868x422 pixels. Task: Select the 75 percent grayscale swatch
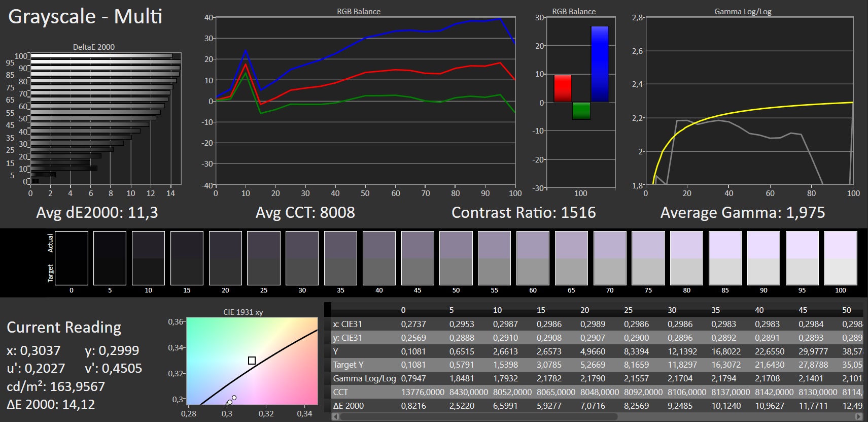648,258
